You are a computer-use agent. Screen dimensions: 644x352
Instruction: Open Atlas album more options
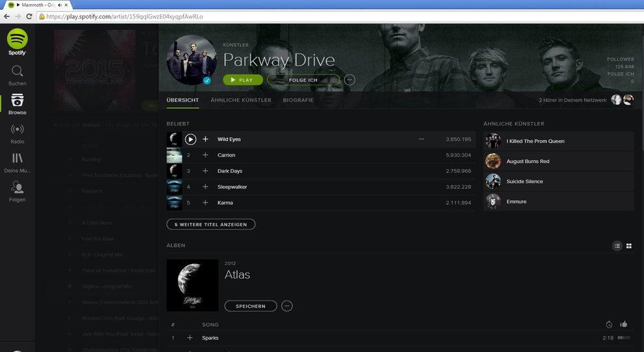tap(287, 306)
